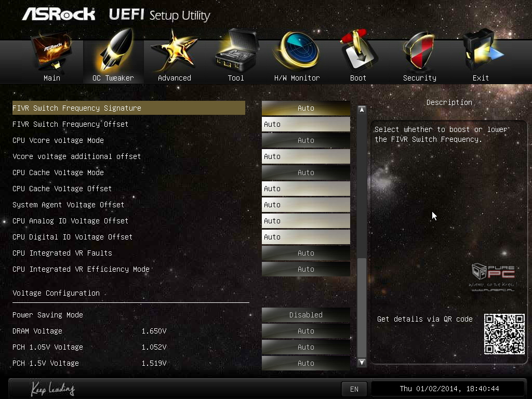Screen dimensions: 532x399
Task: Click CPU Analog IO Voltage Offset field
Action: (305, 221)
